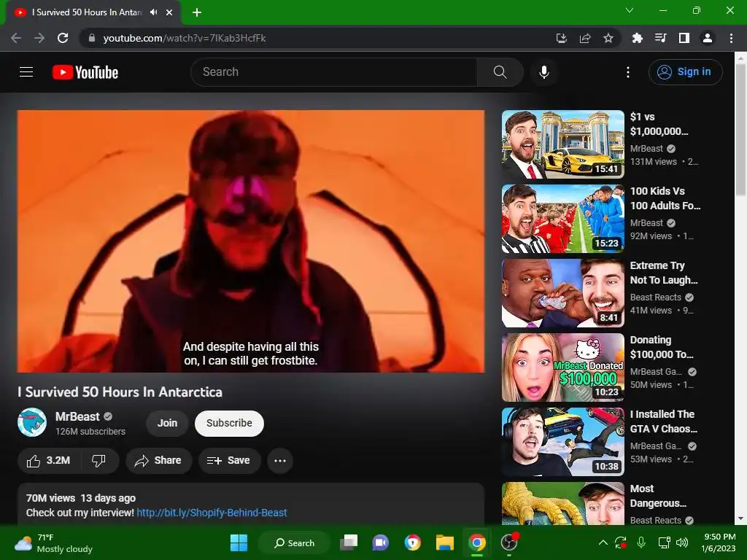
Task: Subscribe to MrBeast channel
Action: coord(229,423)
